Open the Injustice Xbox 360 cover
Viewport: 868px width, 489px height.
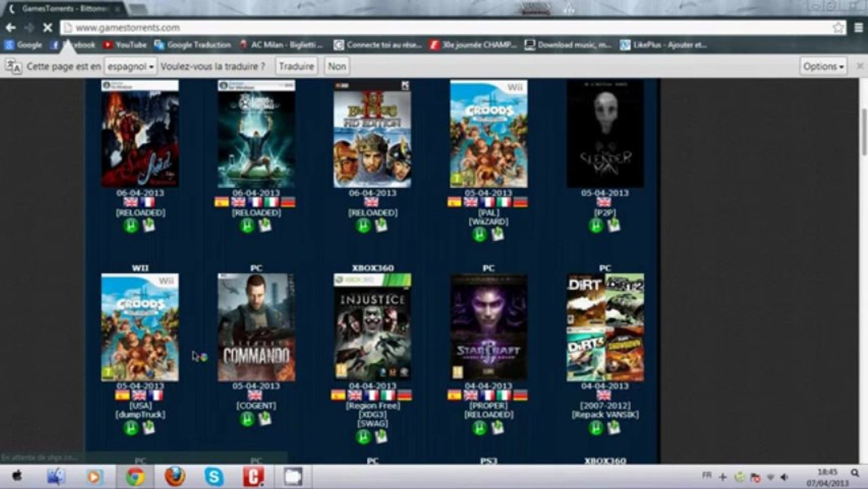click(x=372, y=327)
